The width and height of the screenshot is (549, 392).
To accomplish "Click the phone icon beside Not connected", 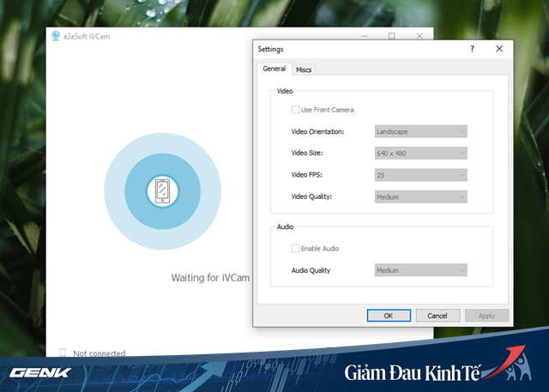I will [x=63, y=353].
